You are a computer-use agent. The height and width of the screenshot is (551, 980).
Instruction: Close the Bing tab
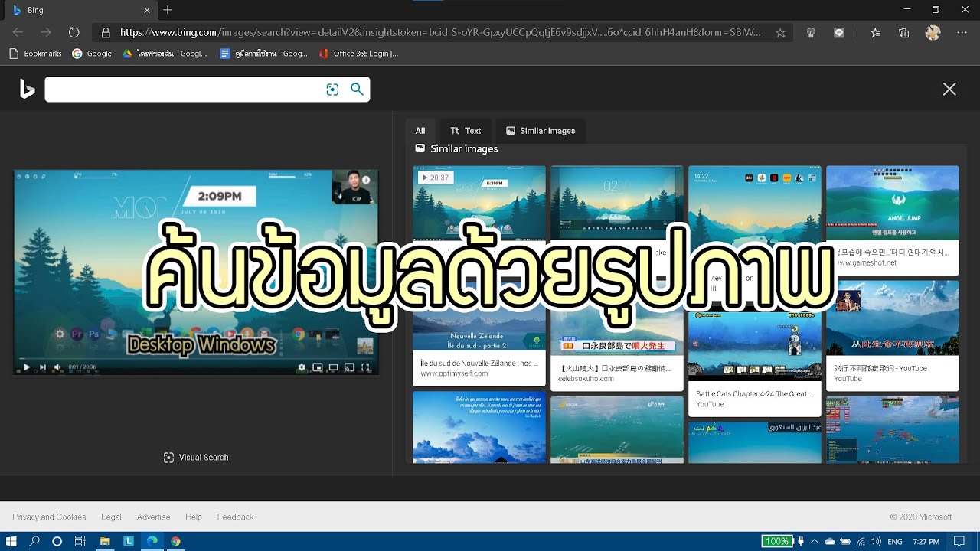click(147, 10)
